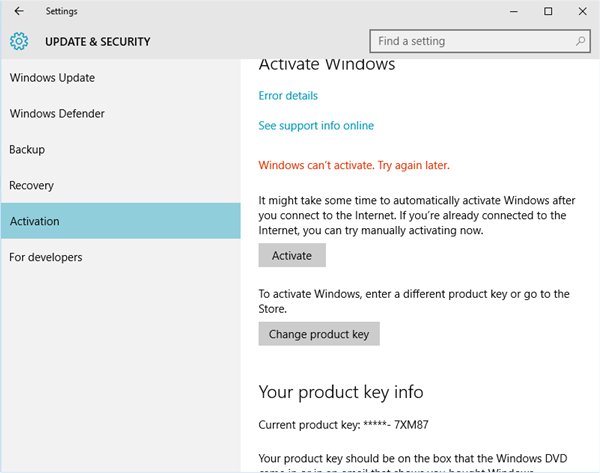The image size is (600, 473).
Task: Close the Settings window
Action: (x=581, y=11)
